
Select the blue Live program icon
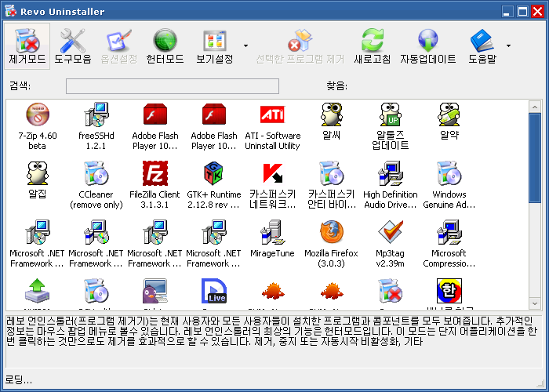pyautogui.click(x=214, y=291)
